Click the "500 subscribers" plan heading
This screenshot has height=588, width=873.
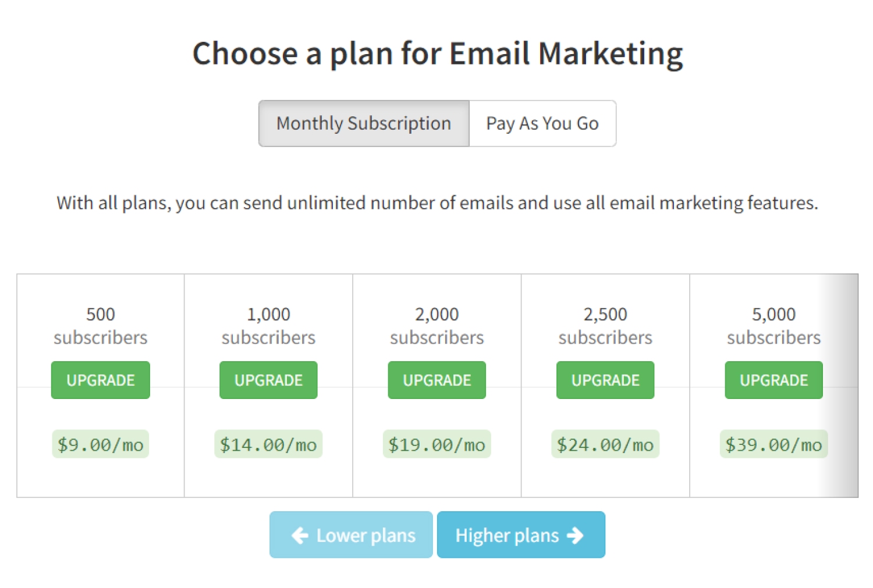click(100, 326)
